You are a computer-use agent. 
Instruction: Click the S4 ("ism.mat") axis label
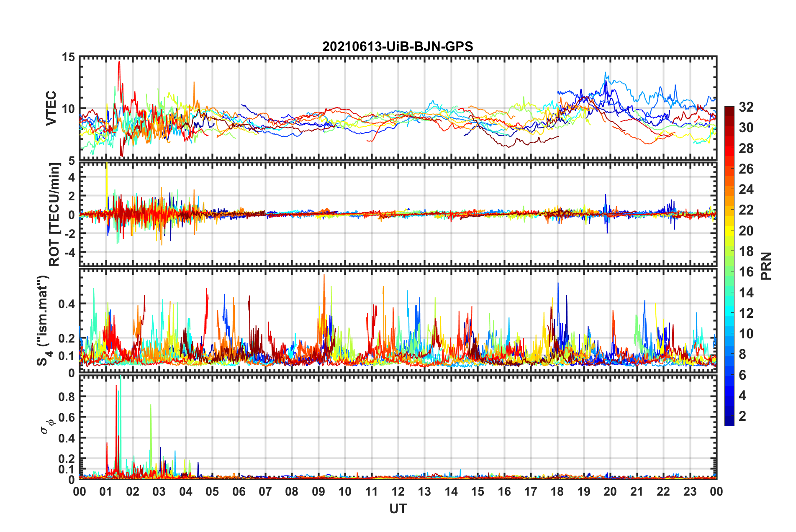coord(44,321)
